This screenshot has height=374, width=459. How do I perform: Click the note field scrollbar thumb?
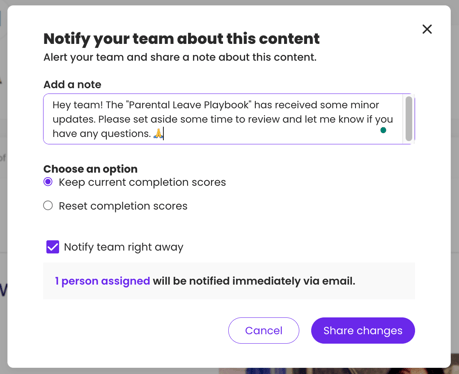[x=409, y=119]
